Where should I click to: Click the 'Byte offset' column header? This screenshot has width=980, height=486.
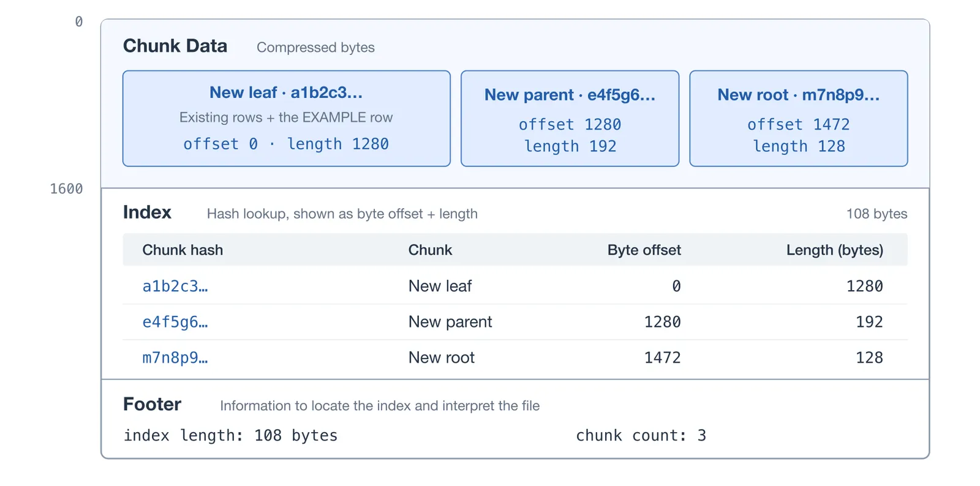644,250
